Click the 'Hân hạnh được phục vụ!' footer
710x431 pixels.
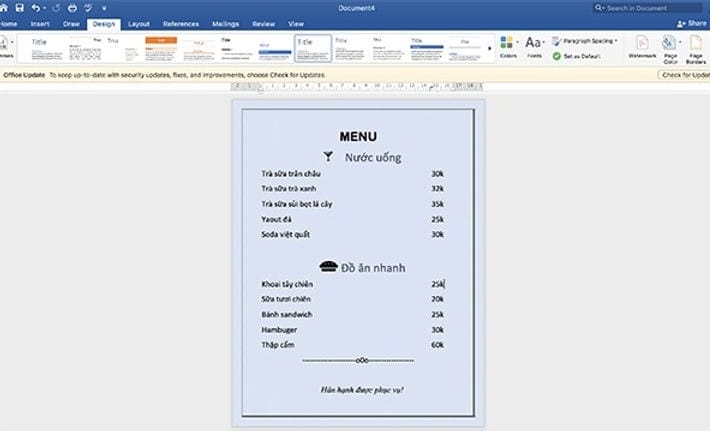coord(362,390)
